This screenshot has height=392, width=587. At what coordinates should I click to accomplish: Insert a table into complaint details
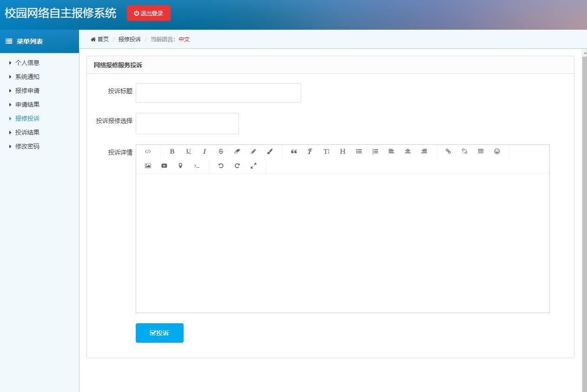pyautogui.click(x=481, y=151)
